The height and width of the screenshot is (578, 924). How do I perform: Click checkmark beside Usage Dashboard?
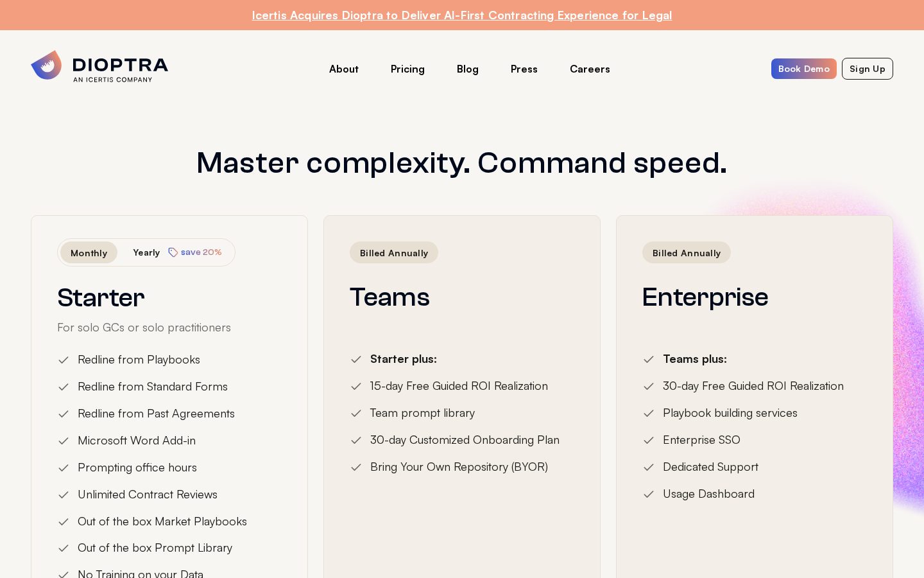(x=649, y=495)
